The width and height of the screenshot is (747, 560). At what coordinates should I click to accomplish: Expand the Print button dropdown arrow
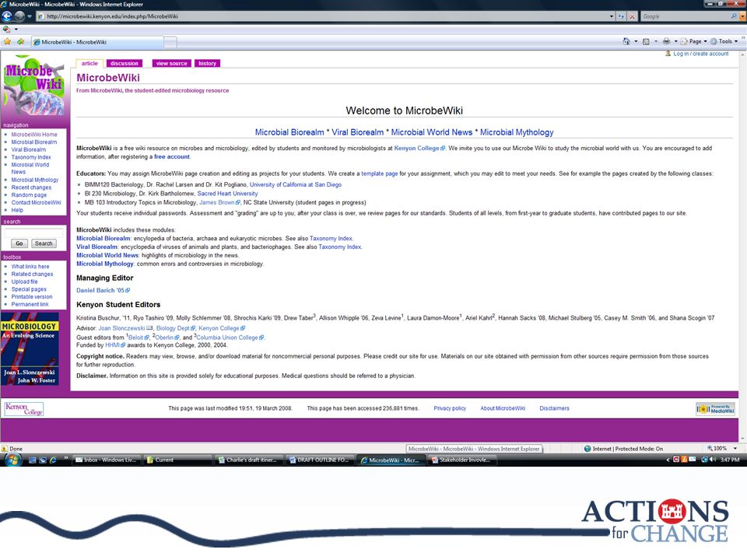[675, 41]
